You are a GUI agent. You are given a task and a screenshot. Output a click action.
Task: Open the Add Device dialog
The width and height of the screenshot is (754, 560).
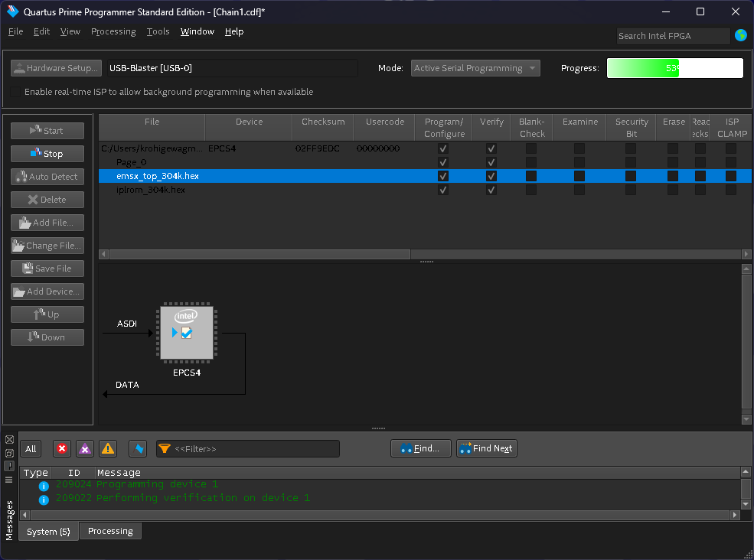pos(47,291)
